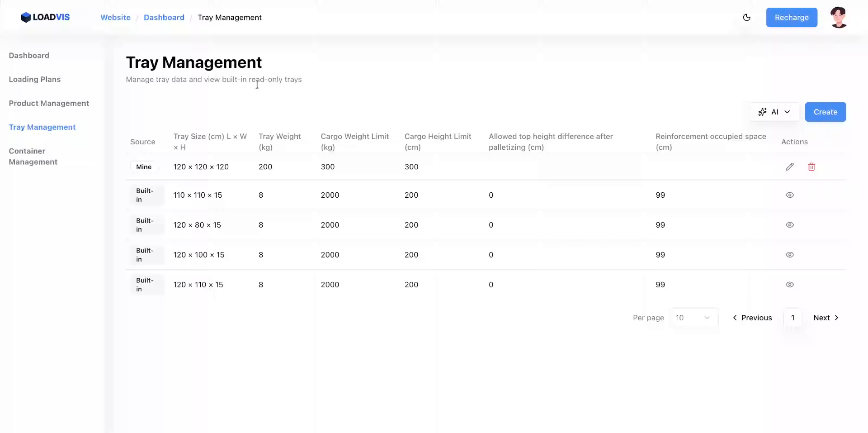Edit the Mine tray using the pencil icon
Viewport: 868px width, 433px height.
pyautogui.click(x=790, y=167)
